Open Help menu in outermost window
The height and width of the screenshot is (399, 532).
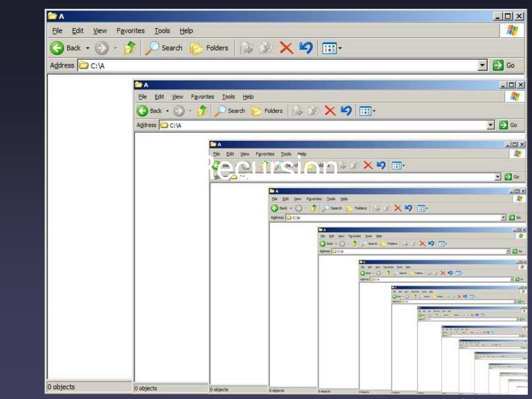coord(187,31)
